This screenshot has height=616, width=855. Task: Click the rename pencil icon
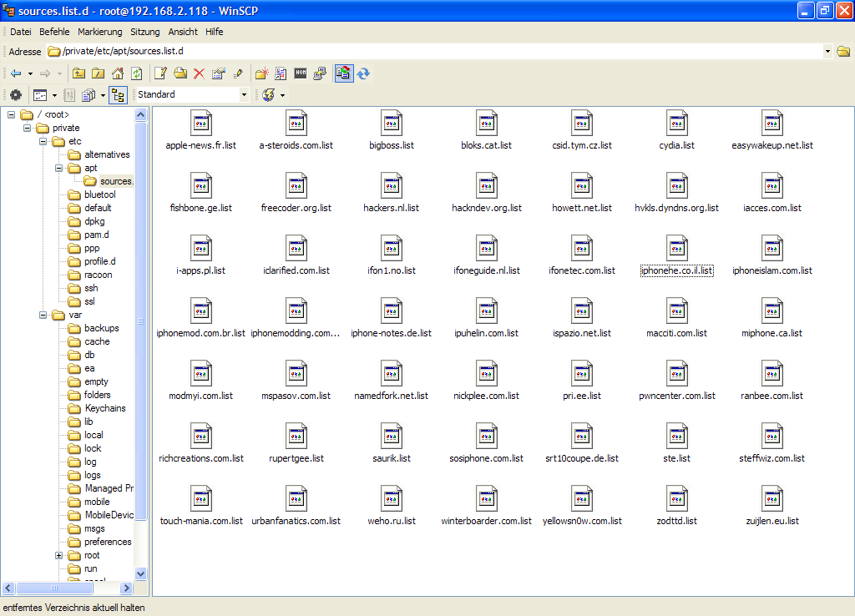pos(238,73)
